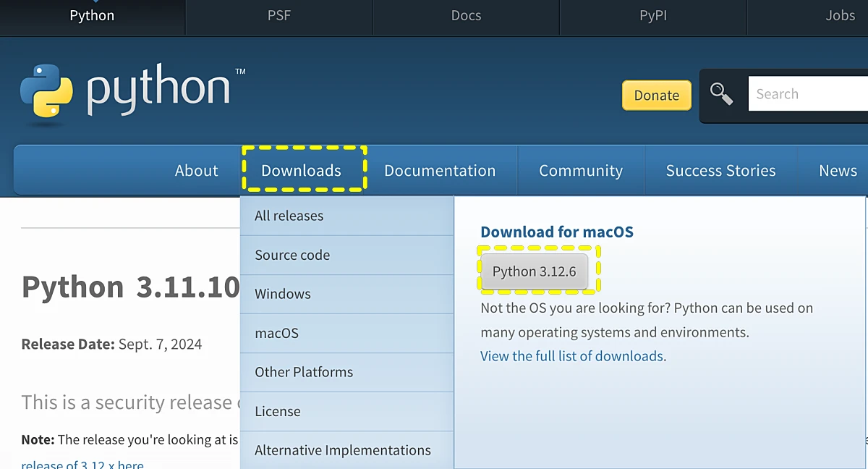Image resolution: width=868 pixels, height=469 pixels.
Task: Focus the Search input field
Action: [808, 94]
